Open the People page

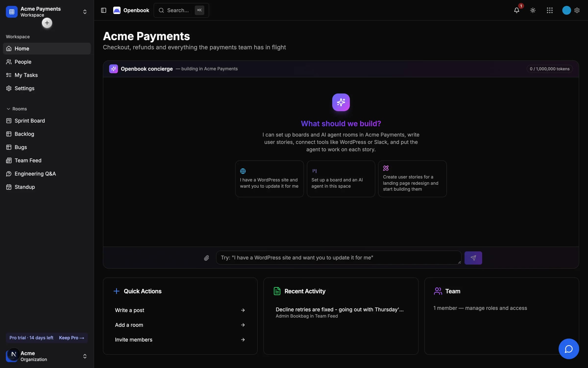[x=47, y=62]
